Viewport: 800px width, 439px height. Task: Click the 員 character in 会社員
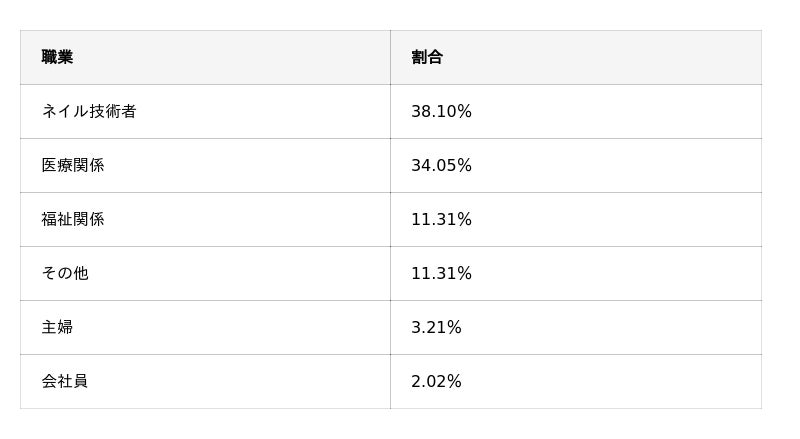81,381
